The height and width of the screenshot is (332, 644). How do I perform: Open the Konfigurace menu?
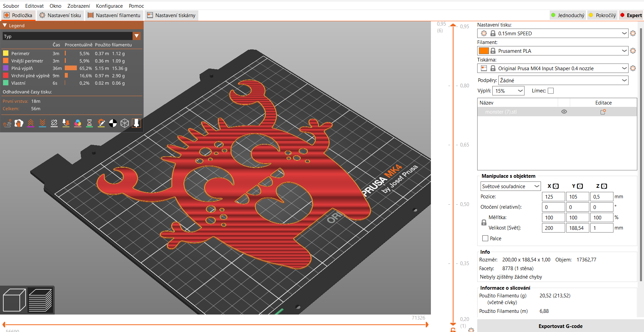point(109,6)
